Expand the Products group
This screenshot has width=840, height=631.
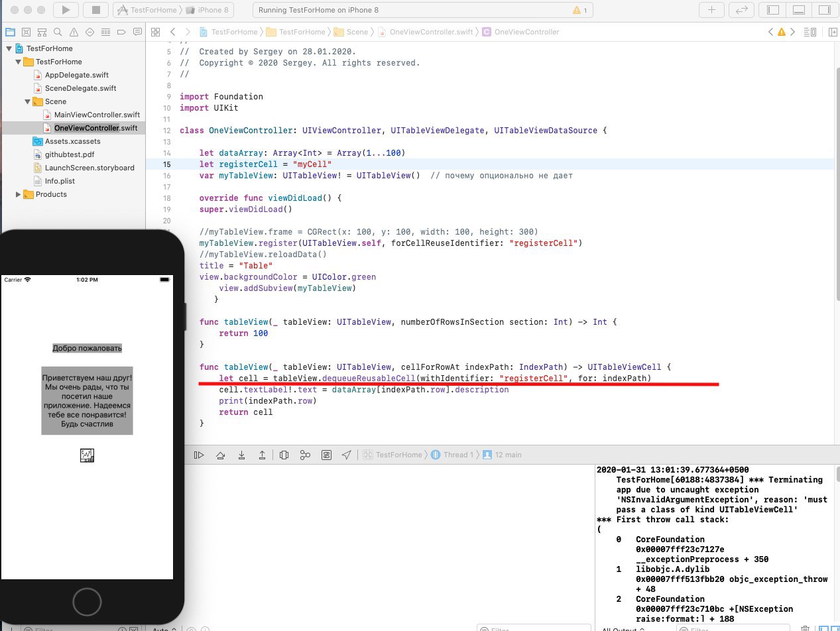[18, 194]
